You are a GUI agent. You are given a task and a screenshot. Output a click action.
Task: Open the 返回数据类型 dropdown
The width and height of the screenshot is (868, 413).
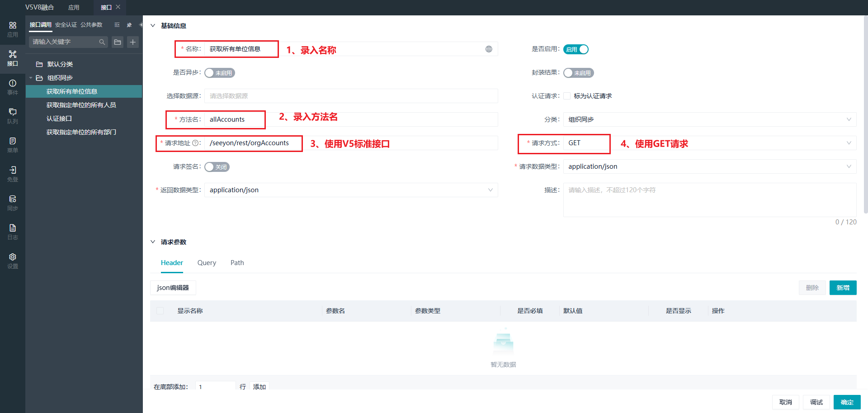pos(351,190)
